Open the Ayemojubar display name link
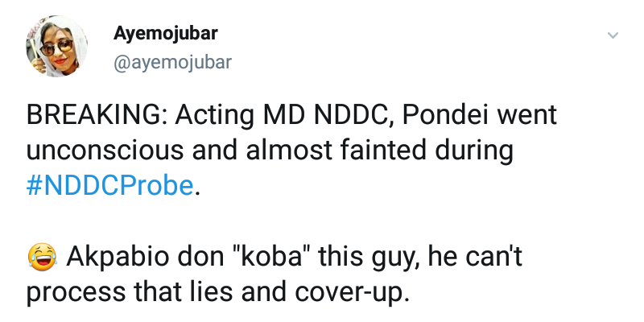The image size is (644, 322). (164, 34)
